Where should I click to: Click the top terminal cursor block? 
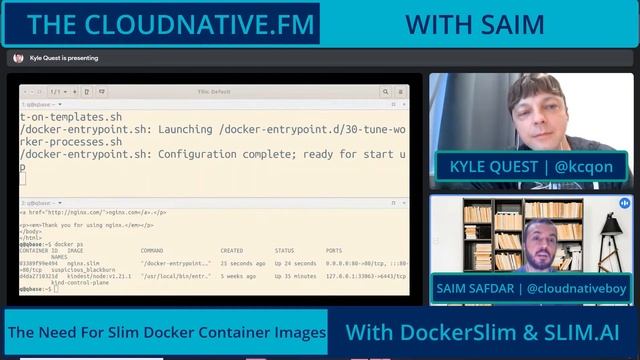pos(22,178)
